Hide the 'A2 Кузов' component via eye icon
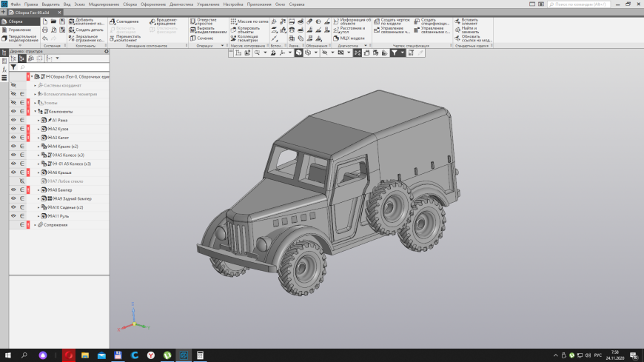The width and height of the screenshot is (644, 362). [x=13, y=129]
